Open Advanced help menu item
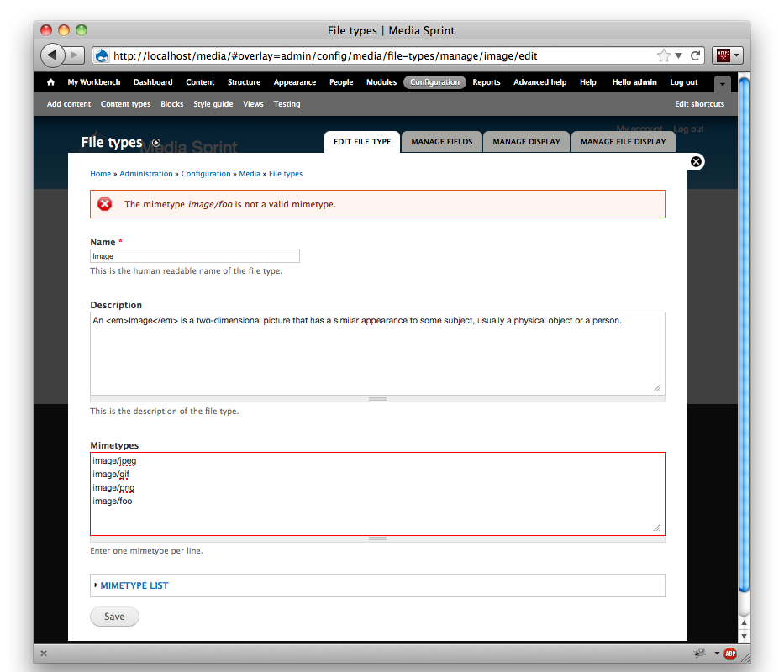784x672 pixels. pos(540,82)
